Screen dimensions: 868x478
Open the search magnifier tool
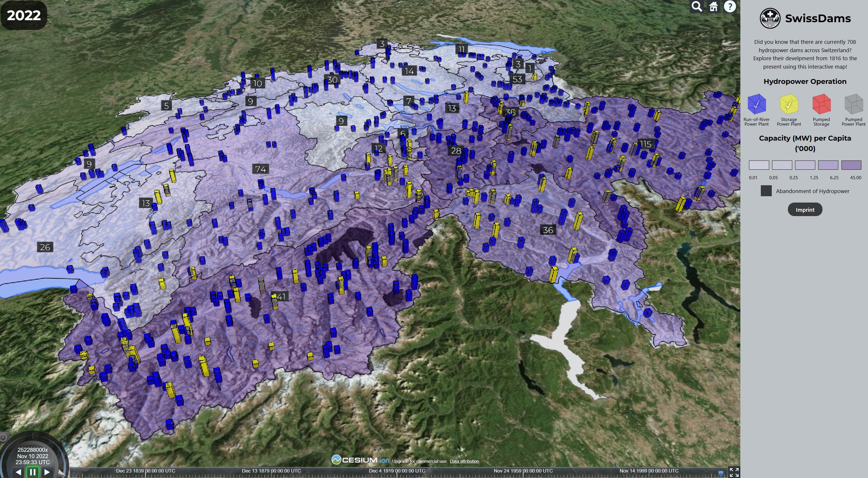(x=697, y=6)
